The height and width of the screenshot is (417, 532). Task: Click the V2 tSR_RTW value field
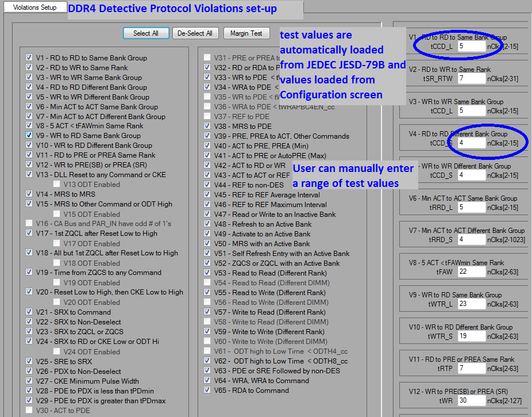(471, 78)
